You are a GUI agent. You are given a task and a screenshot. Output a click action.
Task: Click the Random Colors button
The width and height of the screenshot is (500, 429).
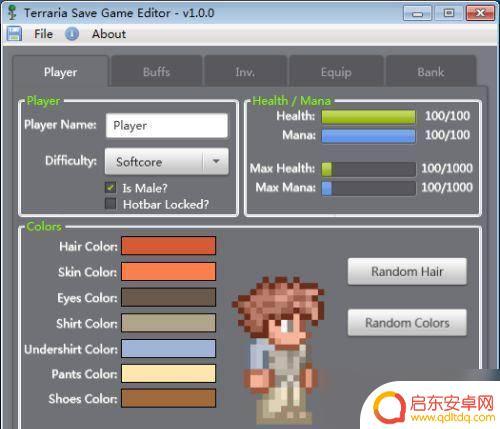pos(407,323)
